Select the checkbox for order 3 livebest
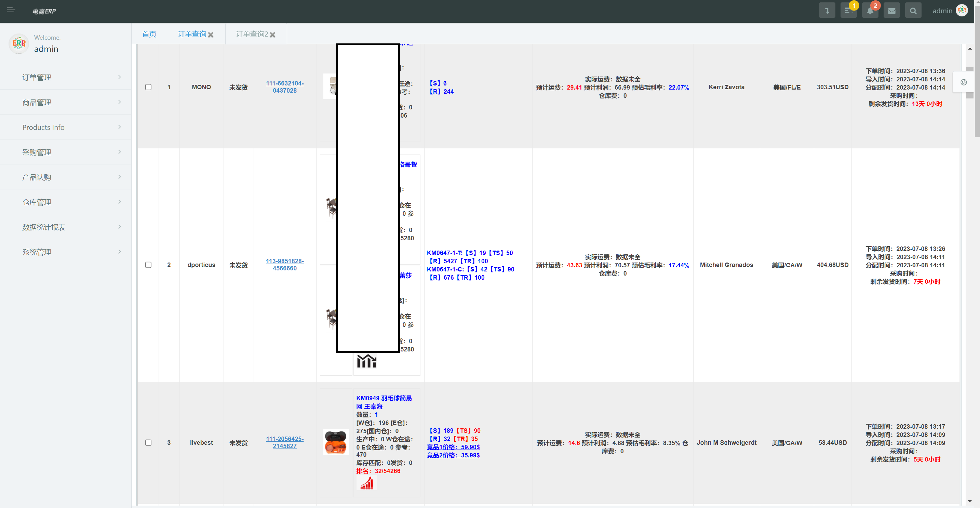980x508 pixels. pos(148,443)
